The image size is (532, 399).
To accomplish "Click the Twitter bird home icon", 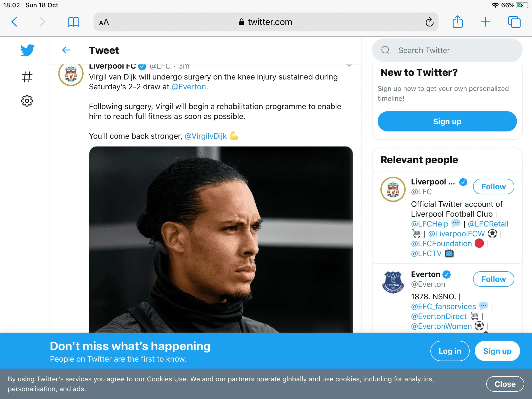I will (x=27, y=50).
